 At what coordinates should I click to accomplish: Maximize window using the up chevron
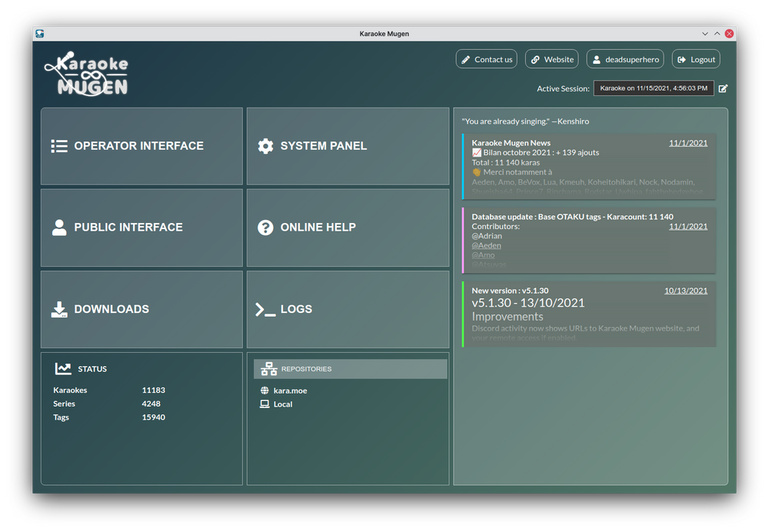tap(717, 33)
